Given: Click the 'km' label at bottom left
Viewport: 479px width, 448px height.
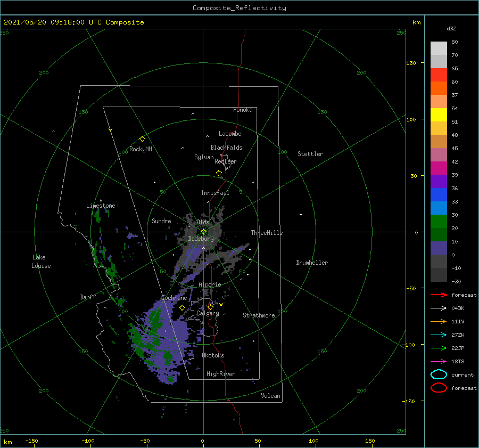Looking at the screenshot, I should click(x=7, y=442).
